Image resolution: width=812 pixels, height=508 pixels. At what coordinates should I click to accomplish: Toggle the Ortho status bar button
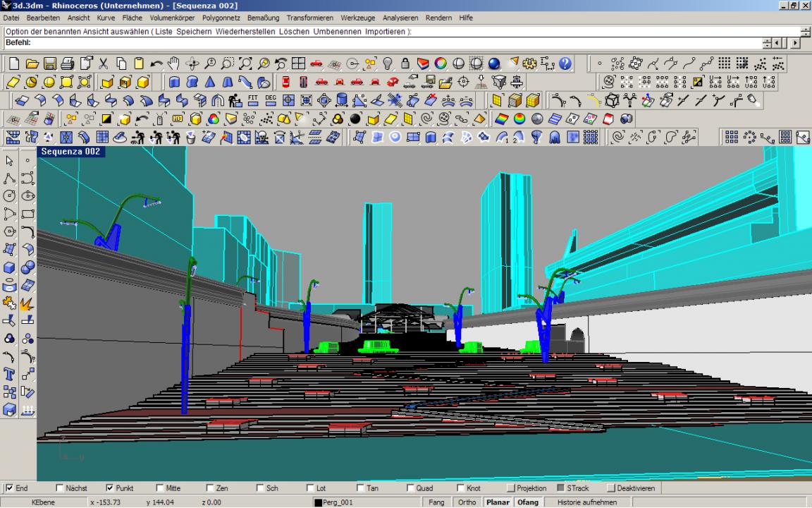point(467,502)
